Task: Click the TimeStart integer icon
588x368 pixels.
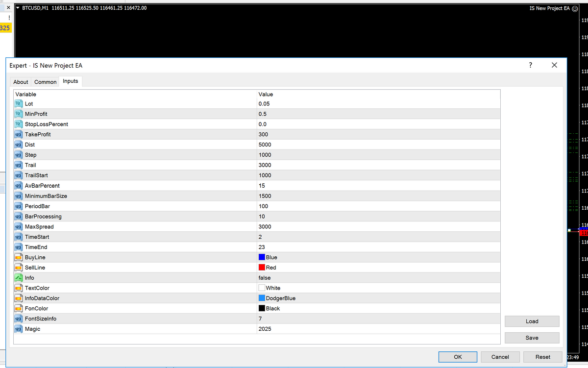Action: pyautogui.click(x=18, y=237)
